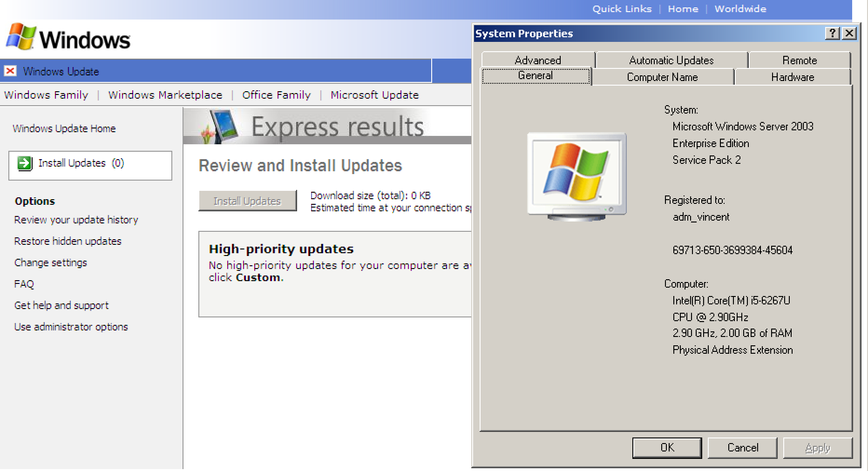The width and height of the screenshot is (868, 471).
Task: Open Get help and support
Action: (61, 305)
